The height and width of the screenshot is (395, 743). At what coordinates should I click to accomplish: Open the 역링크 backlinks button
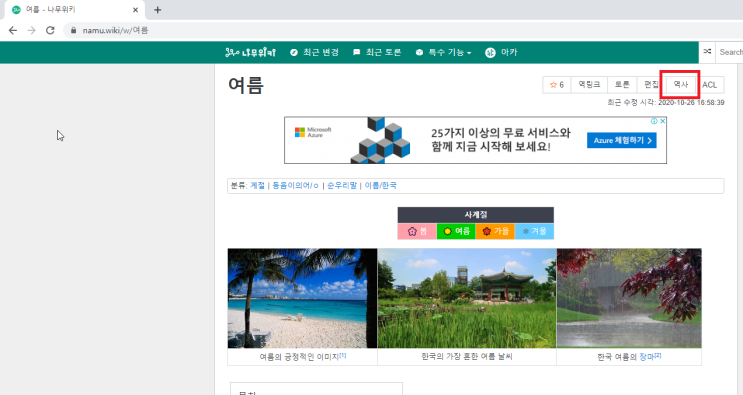coord(589,85)
